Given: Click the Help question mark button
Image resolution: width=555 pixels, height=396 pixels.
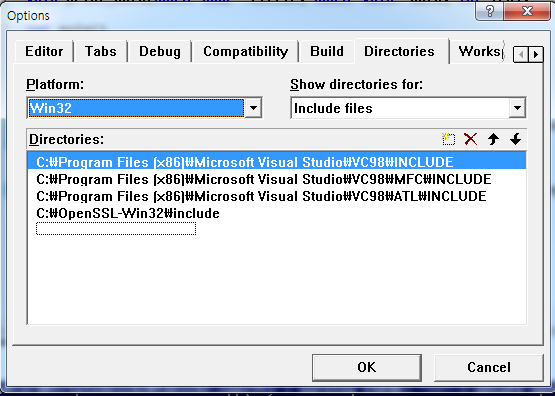Looking at the screenshot, I should click(490, 11).
